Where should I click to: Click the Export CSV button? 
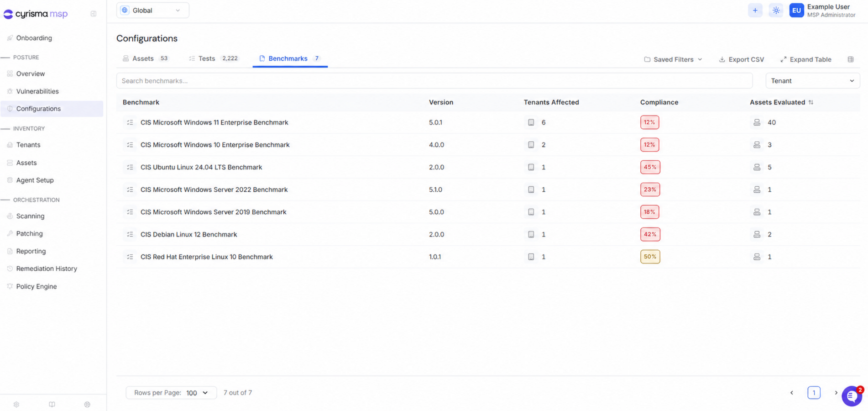pos(741,59)
